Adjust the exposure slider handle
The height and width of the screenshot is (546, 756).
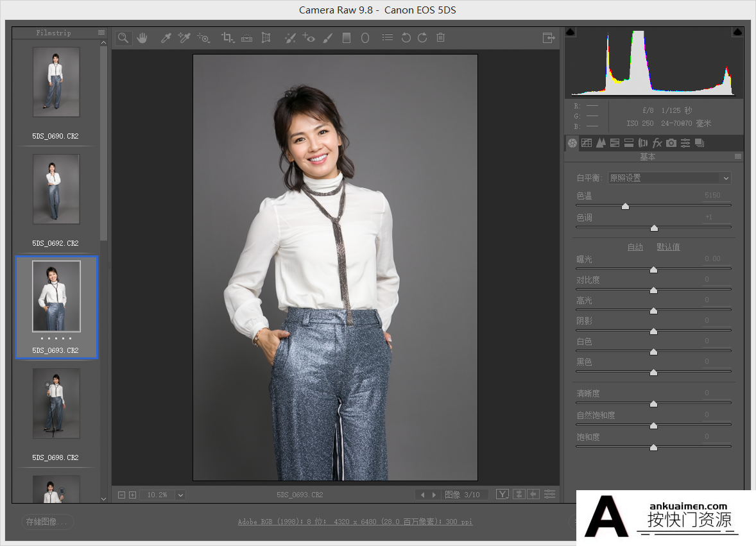[653, 269]
